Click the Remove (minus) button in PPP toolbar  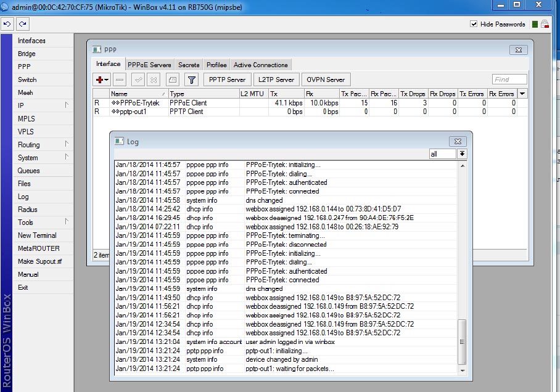coord(120,80)
